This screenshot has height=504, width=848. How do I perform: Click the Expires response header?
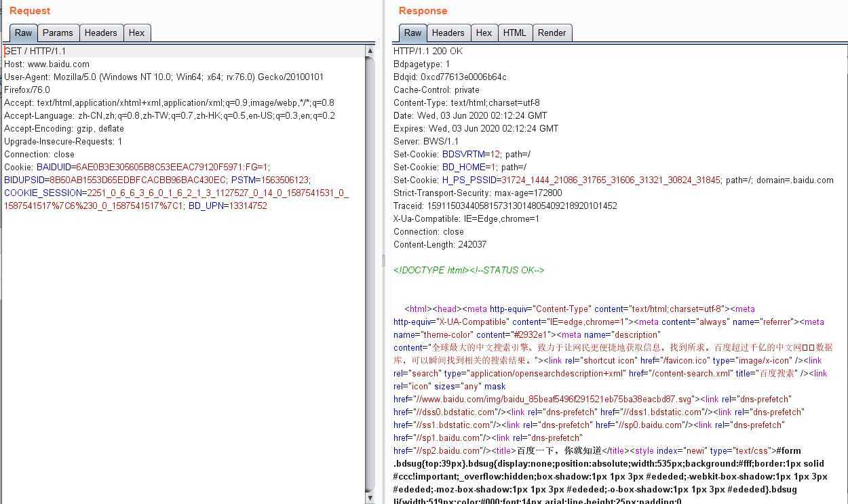point(476,128)
